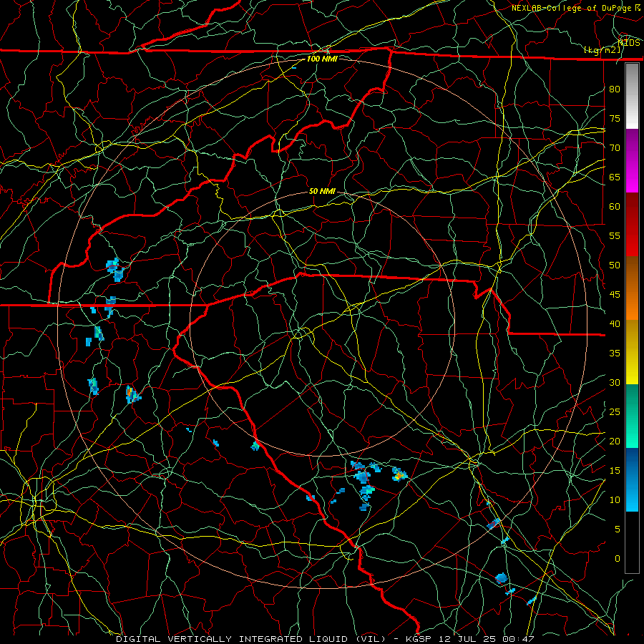
Task: Click the 60 value on the VIL scale
Action: coord(615,207)
